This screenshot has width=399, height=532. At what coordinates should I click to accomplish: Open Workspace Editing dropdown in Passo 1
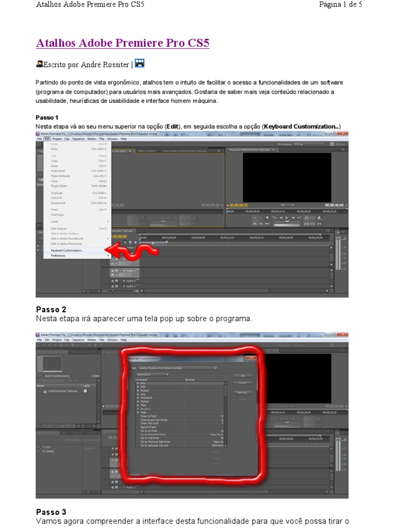coord(309,144)
